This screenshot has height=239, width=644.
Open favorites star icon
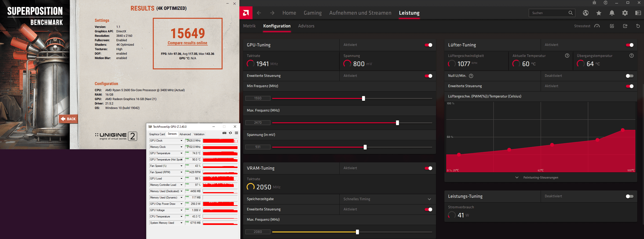click(x=599, y=13)
